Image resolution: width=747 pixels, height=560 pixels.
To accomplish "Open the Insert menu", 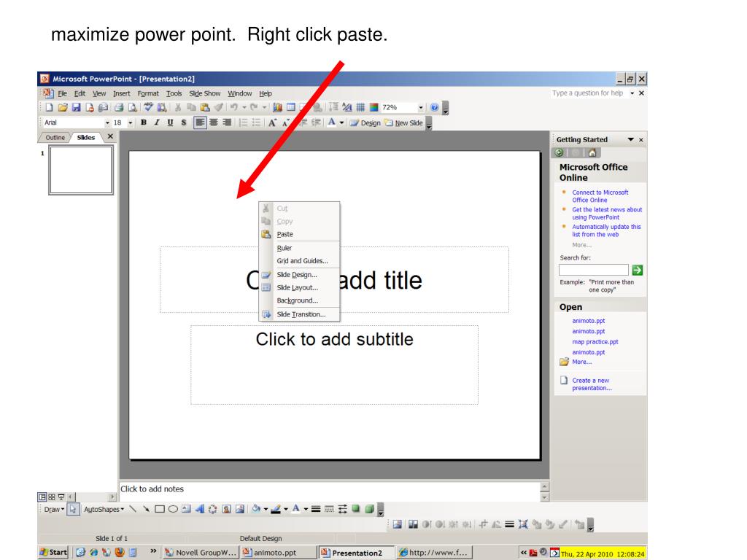I will tap(122, 93).
